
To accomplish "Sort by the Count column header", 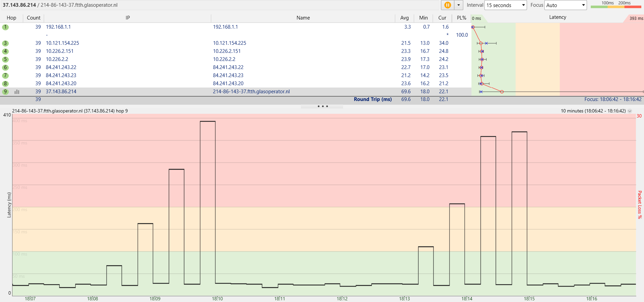I will coord(33,18).
